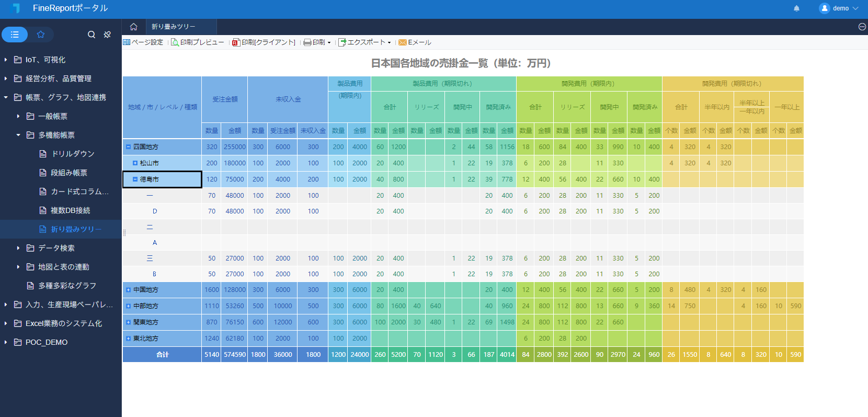The height and width of the screenshot is (417, 868).
Task: Open the 印刷 dropdown arrow
Action: pyautogui.click(x=329, y=43)
